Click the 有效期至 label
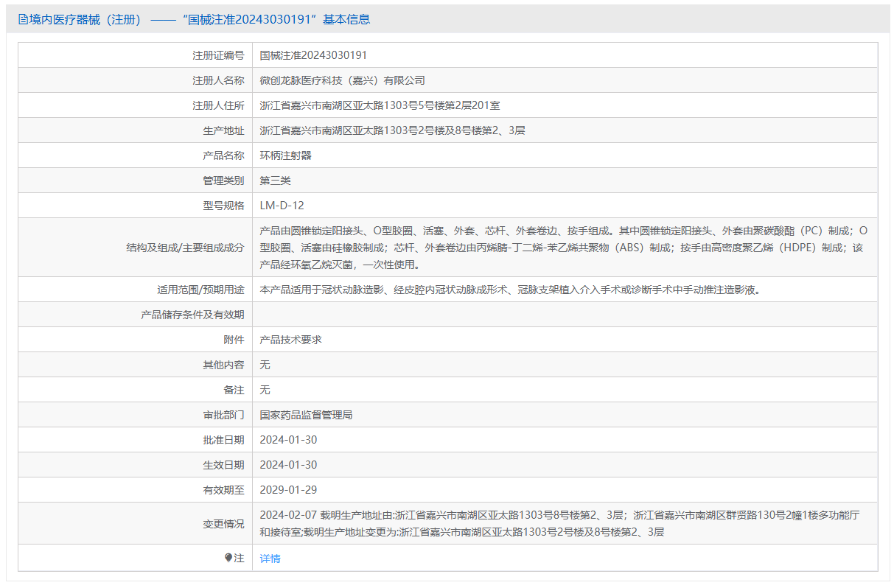The width and height of the screenshot is (894, 588). click(223, 490)
